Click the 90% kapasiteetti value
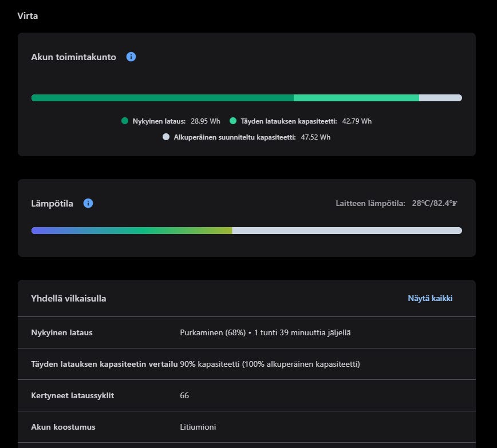 tap(270, 364)
